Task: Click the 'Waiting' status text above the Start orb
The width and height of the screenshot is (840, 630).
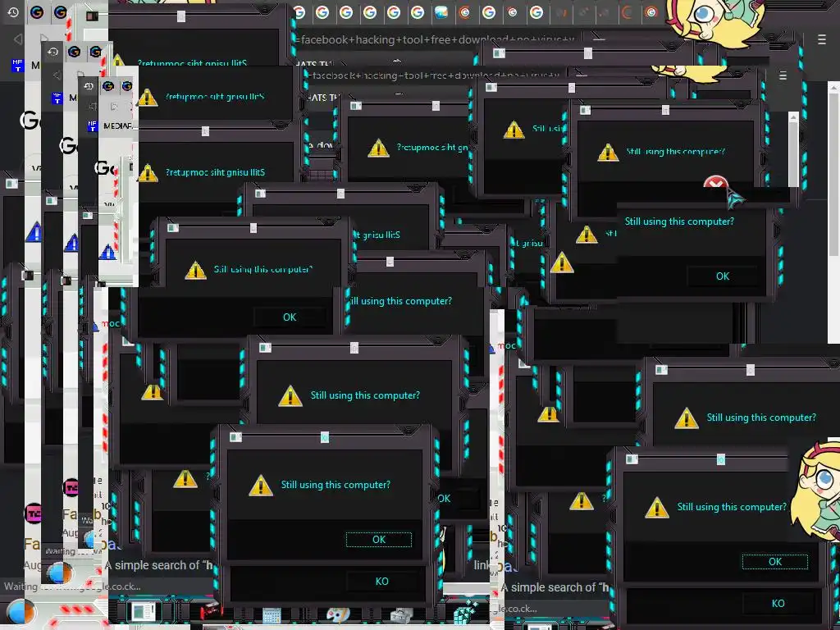Action: tap(21, 586)
